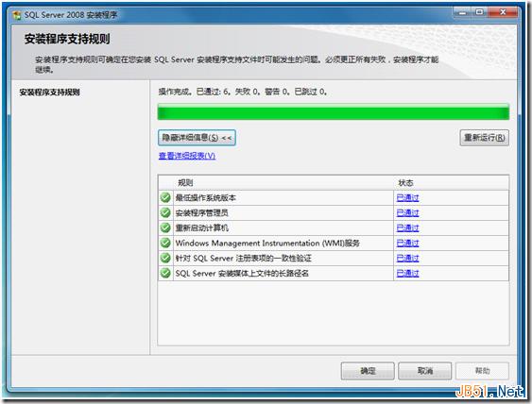Select SQL Server 安装媒体上文件的长路径名 rule text

(242, 273)
